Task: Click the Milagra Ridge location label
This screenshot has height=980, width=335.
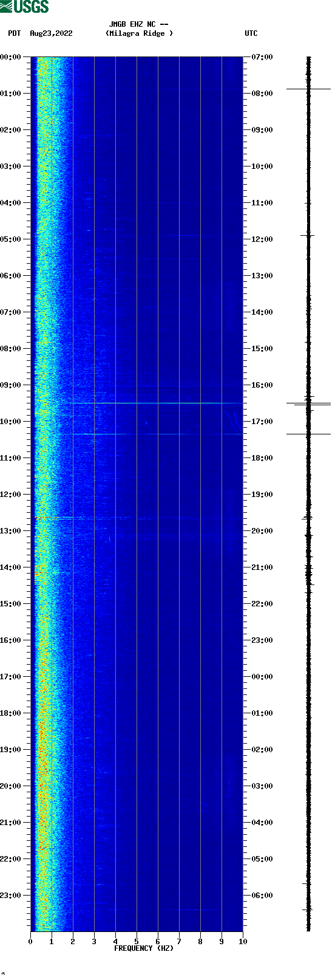Action: [x=139, y=33]
